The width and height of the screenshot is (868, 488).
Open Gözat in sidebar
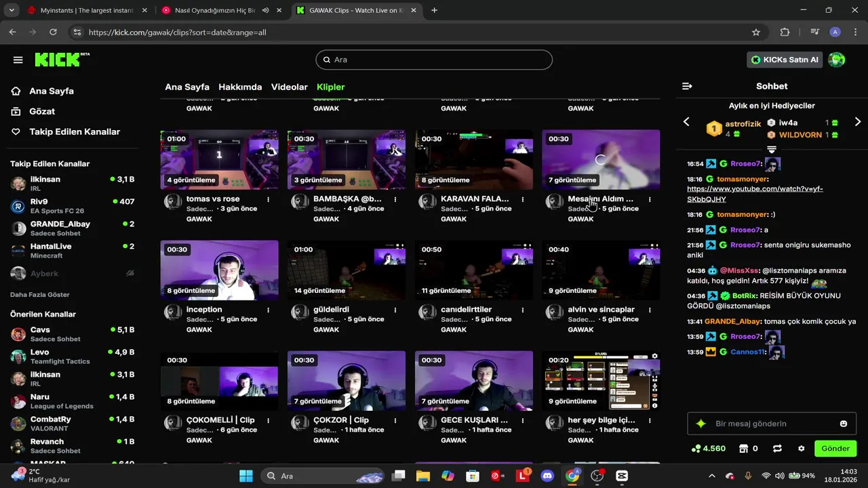point(42,111)
